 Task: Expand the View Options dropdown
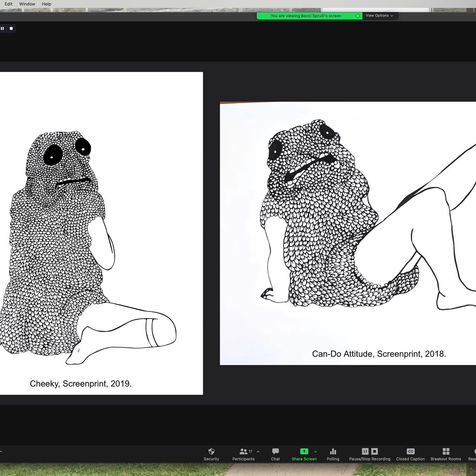pos(379,16)
